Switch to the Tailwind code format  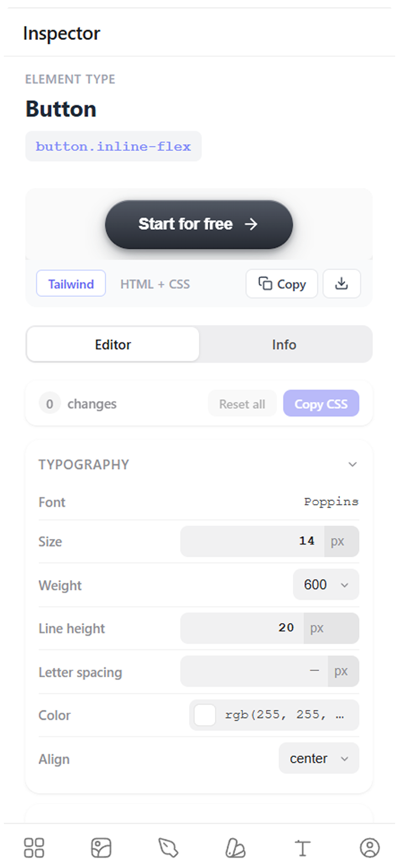click(71, 284)
